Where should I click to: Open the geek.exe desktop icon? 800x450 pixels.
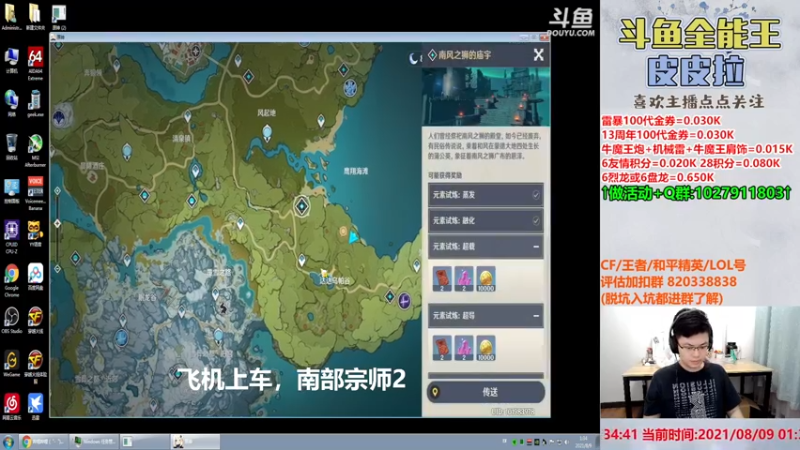pyautogui.click(x=35, y=104)
